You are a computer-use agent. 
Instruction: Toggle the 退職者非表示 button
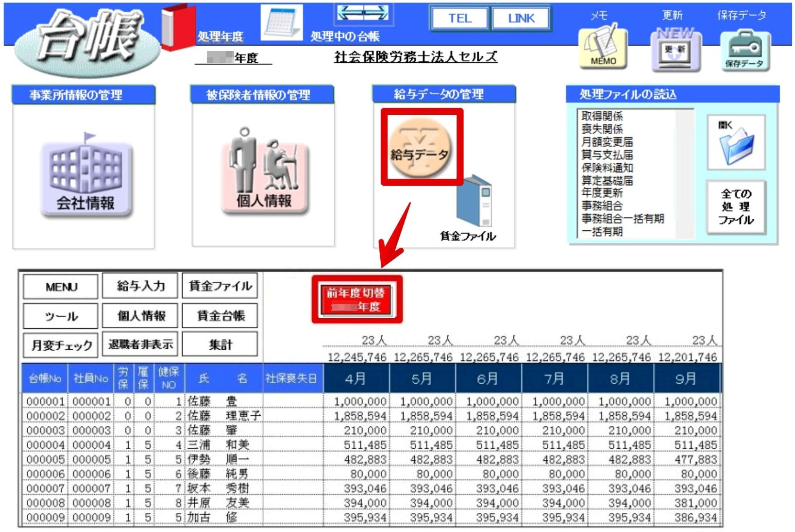(140, 344)
